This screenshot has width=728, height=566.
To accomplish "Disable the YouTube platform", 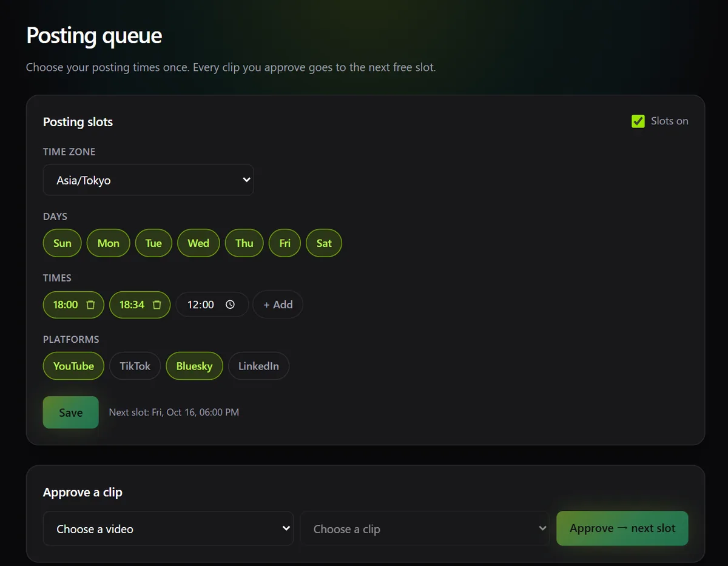I will click(73, 366).
